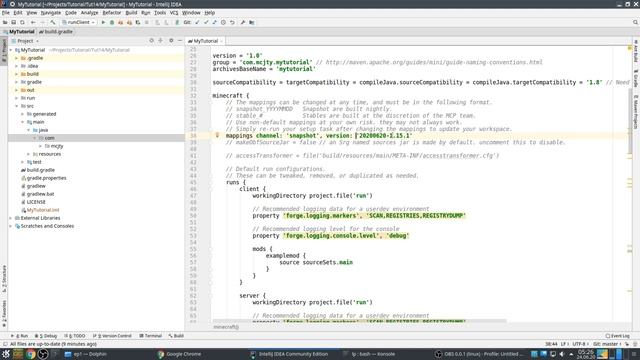Image resolution: width=640 pixels, height=360 pixels.
Task: Navigate Back using the left arrow icon
Action: coord(33,22)
